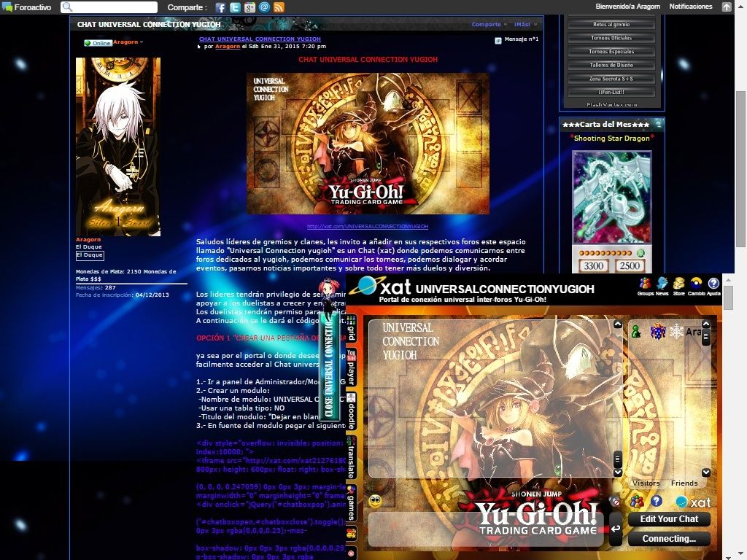Click the Shooting Star Dragon card image

tap(611, 212)
